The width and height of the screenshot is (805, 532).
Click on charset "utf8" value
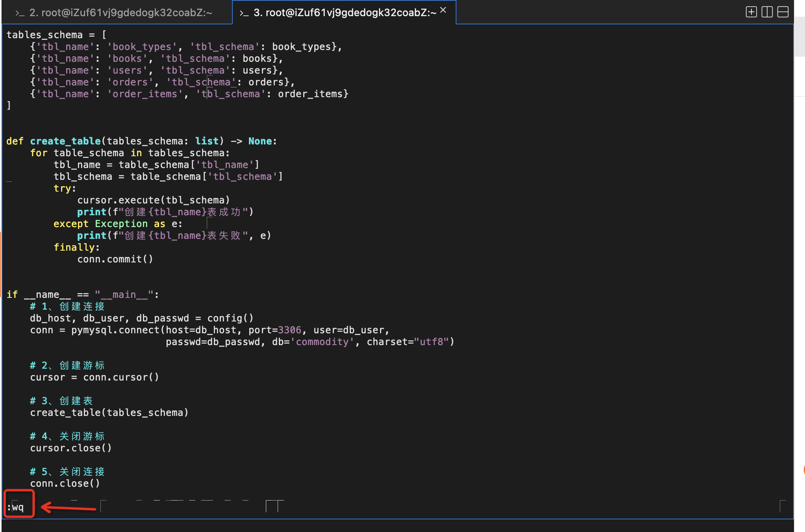point(432,342)
